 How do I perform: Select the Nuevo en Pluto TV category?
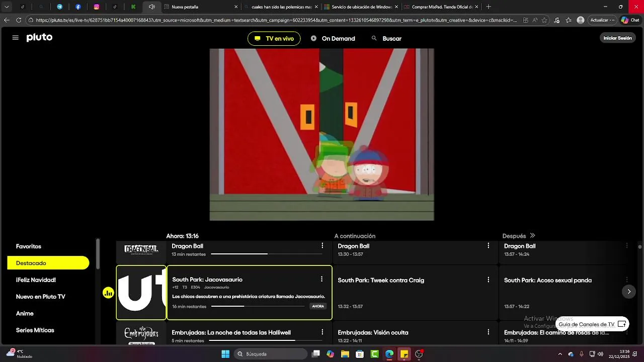click(x=40, y=297)
